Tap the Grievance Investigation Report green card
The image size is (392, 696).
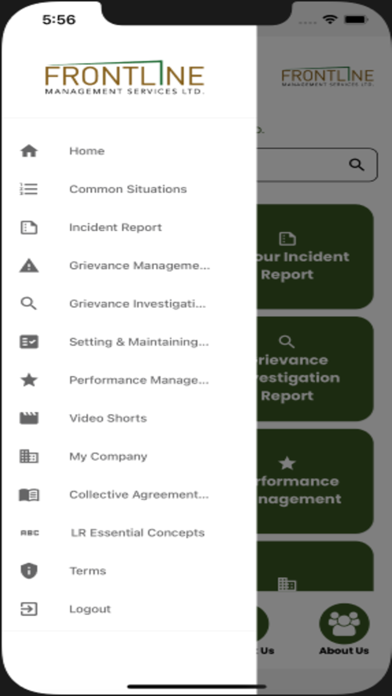(x=315, y=369)
